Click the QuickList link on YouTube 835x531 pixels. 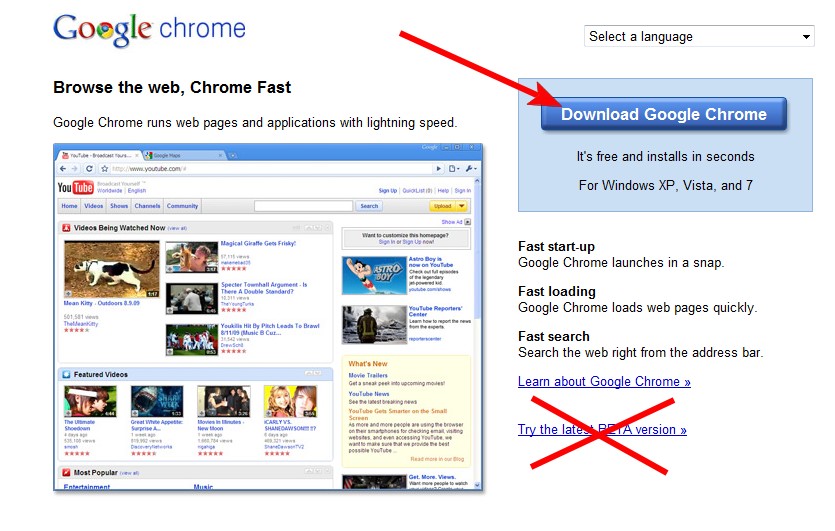[x=417, y=191]
